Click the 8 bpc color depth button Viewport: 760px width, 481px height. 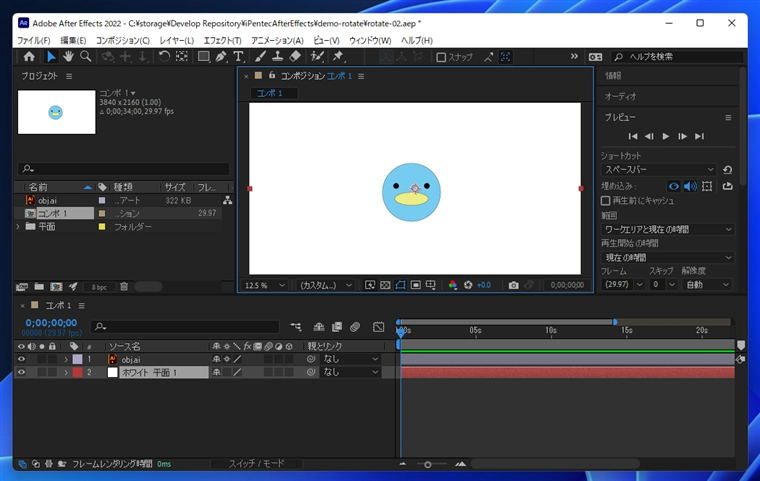[99, 287]
